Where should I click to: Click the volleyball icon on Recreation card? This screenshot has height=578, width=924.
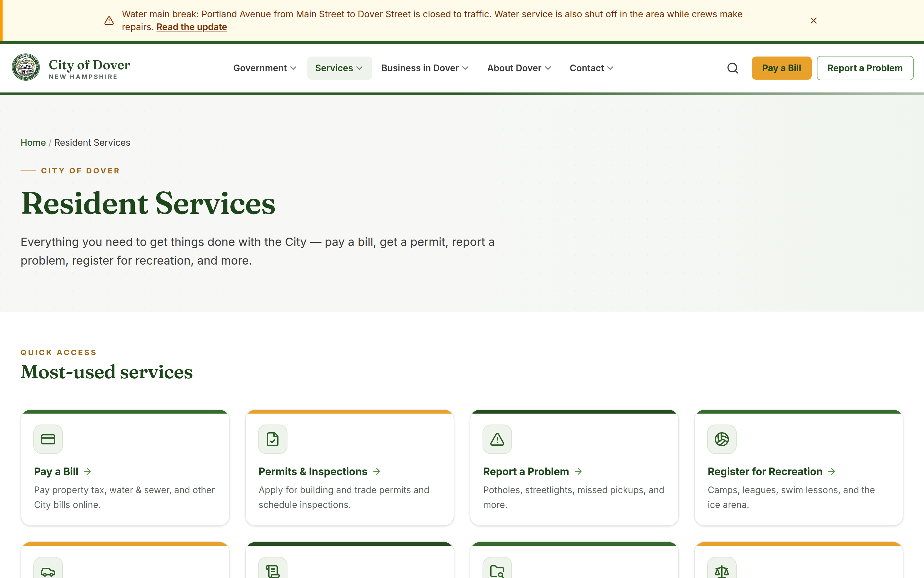pos(722,439)
